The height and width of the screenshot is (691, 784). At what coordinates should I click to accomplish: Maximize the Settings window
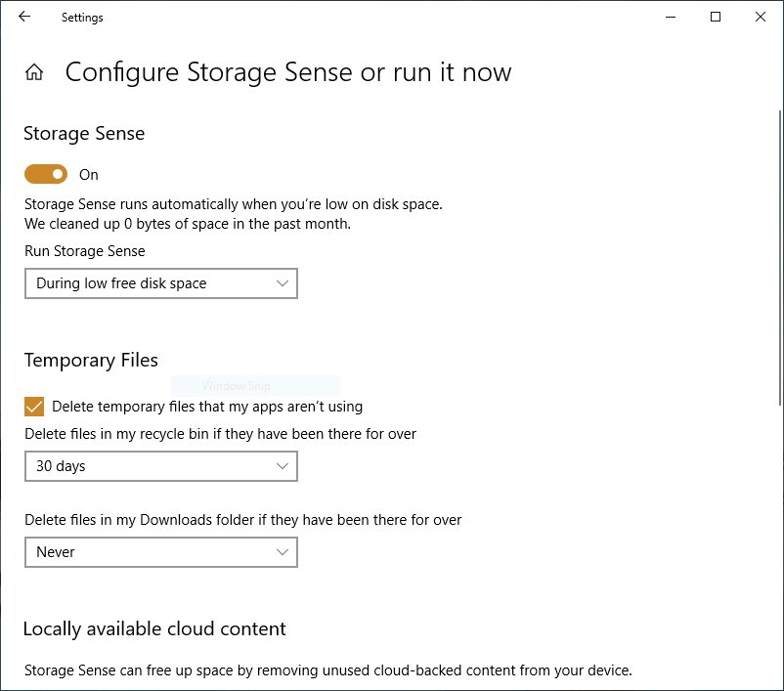(x=716, y=17)
